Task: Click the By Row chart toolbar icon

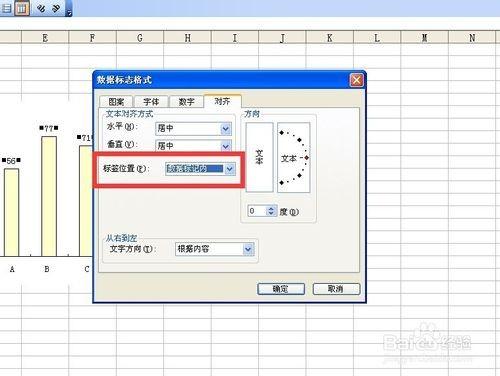Action: [6, 7]
